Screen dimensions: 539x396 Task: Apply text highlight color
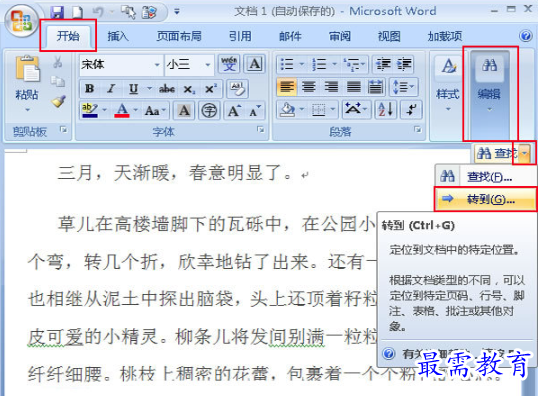[90, 110]
